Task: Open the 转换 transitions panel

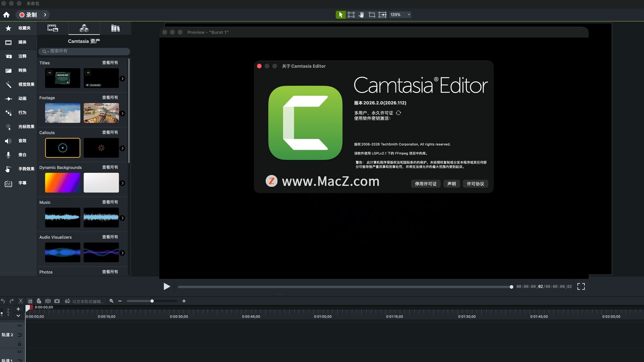Action: 18,70
